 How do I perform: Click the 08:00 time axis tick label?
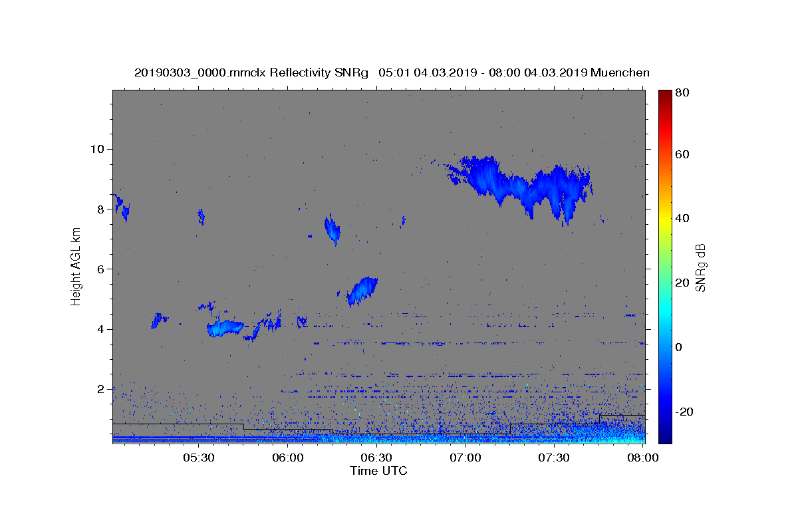[x=642, y=458]
